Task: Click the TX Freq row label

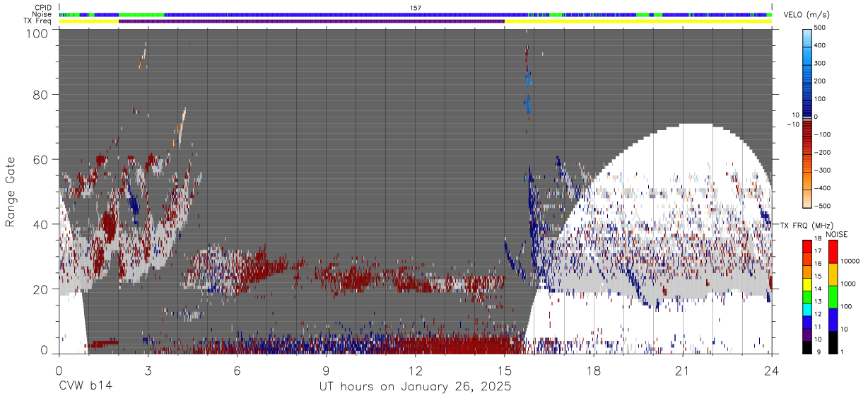Action: [x=38, y=21]
